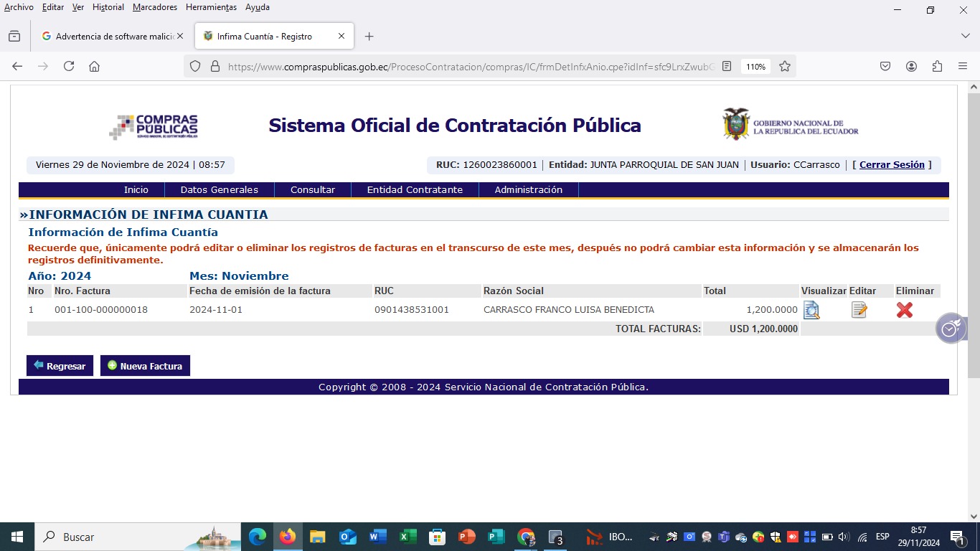
Task: Click the Nueva Factura button
Action: point(145,366)
